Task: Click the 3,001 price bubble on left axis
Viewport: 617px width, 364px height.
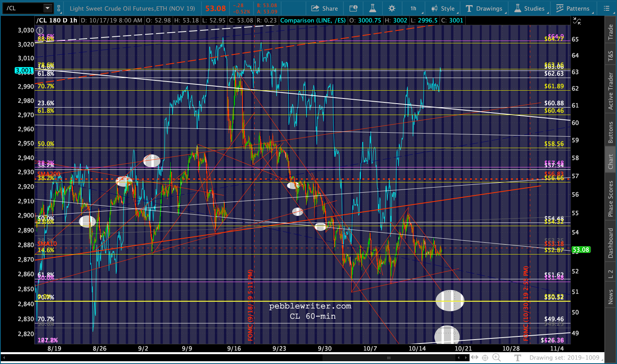Action: pos(24,71)
